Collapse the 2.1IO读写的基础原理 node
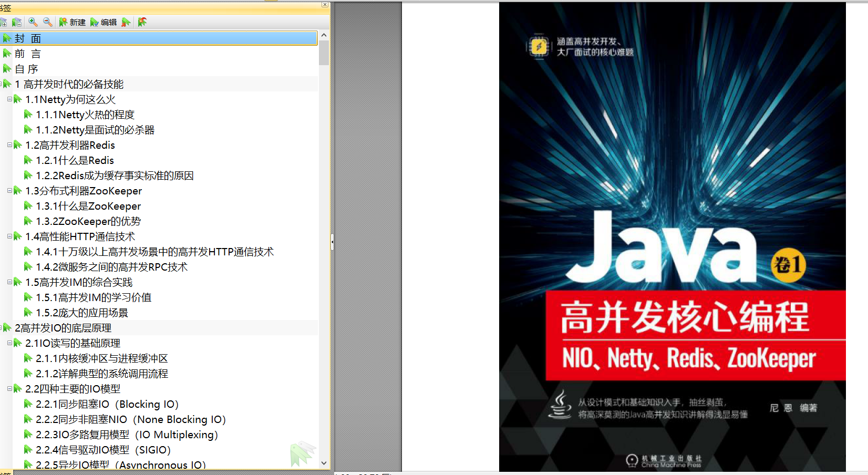The width and height of the screenshot is (868, 475). click(9, 343)
